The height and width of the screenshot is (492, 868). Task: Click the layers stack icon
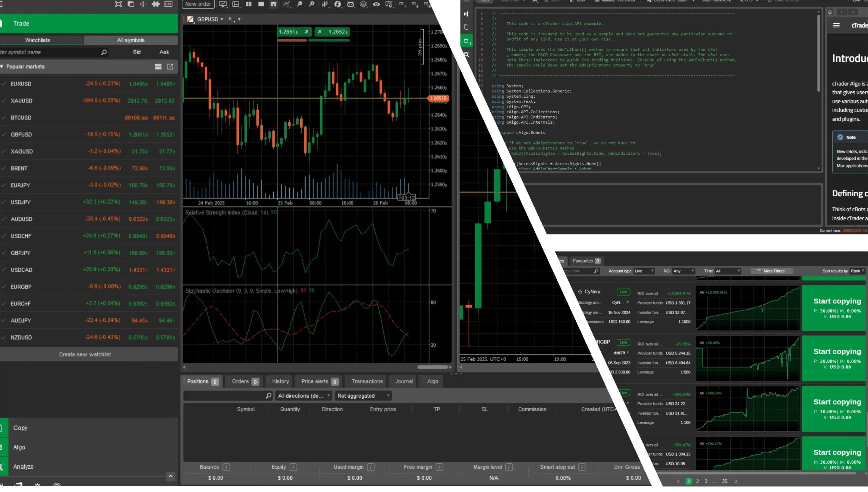tap(363, 4)
